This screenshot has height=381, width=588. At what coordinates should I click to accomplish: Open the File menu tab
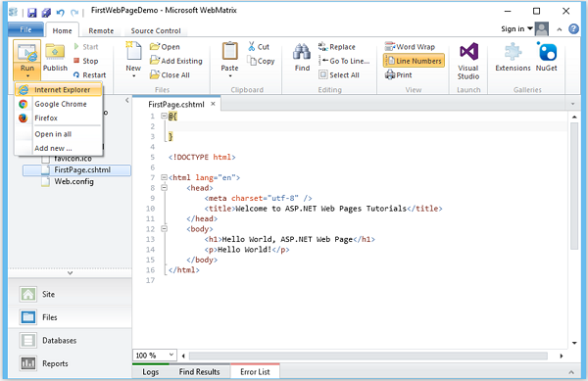[25, 29]
